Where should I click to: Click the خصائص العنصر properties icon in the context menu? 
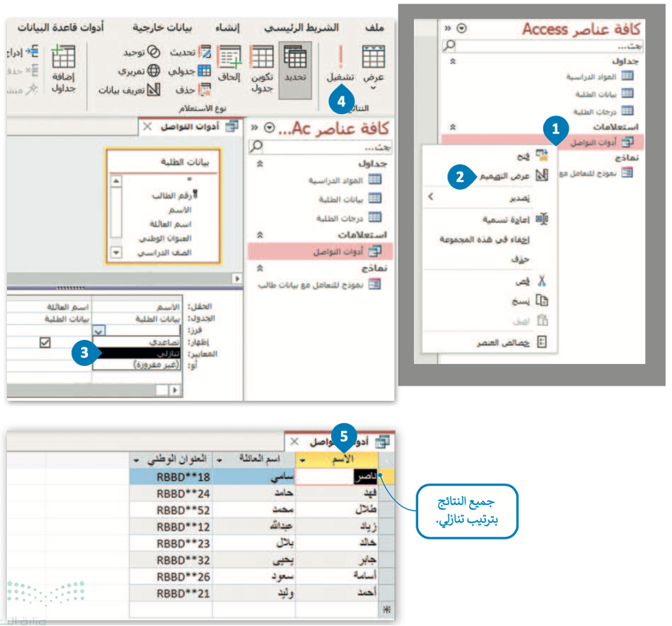pyautogui.click(x=542, y=342)
